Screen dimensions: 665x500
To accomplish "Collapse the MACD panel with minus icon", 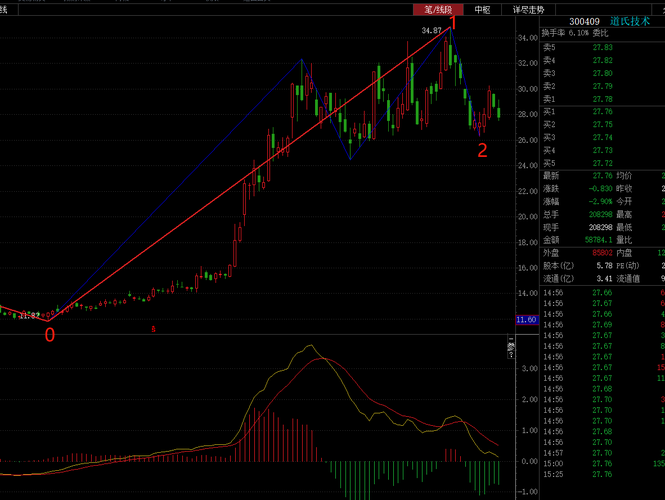I will 511,339.
